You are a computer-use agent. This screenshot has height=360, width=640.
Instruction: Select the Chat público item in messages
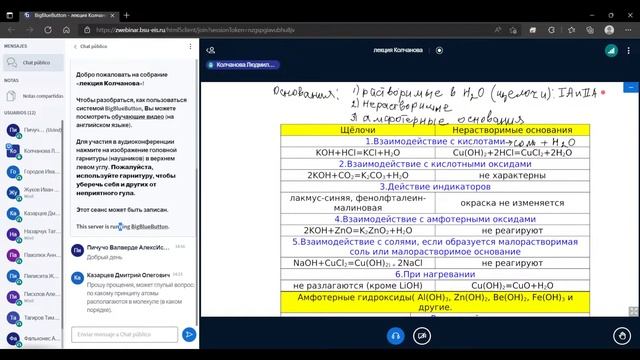click(33, 62)
